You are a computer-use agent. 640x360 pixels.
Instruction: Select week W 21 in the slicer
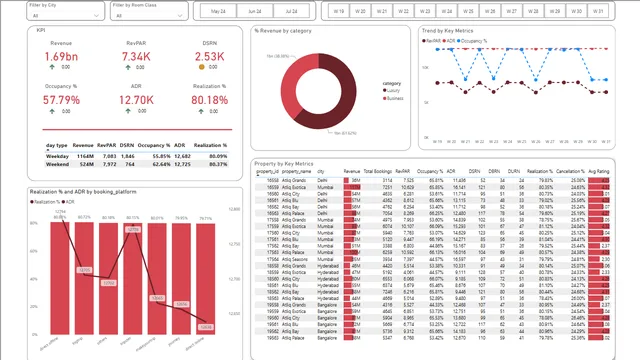pos(382,11)
